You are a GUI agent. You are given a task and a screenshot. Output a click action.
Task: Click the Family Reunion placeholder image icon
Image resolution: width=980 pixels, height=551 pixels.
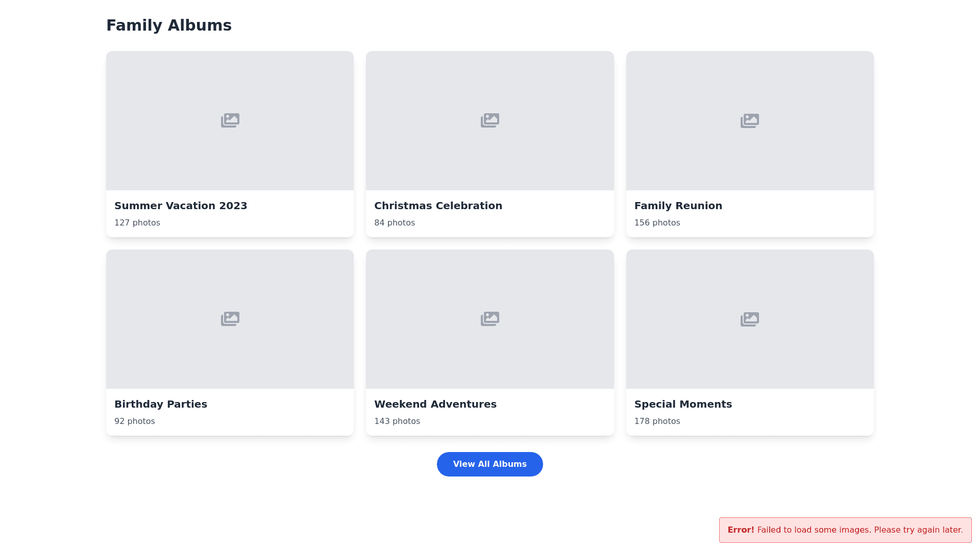(x=749, y=121)
